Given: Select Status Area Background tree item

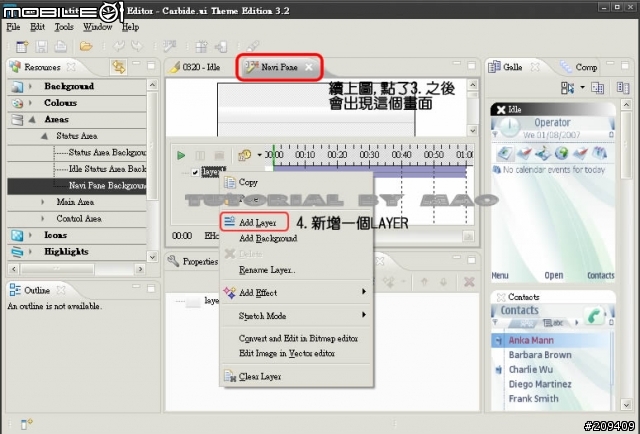Looking at the screenshot, I should tap(107, 153).
